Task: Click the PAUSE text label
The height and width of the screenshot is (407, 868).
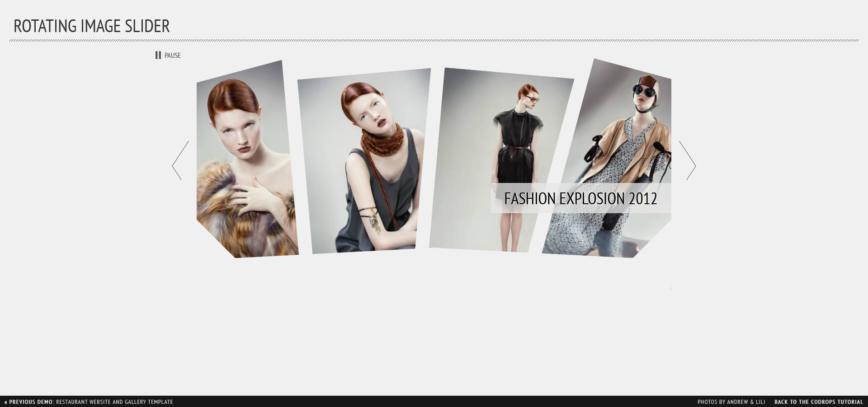Action: tap(172, 56)
